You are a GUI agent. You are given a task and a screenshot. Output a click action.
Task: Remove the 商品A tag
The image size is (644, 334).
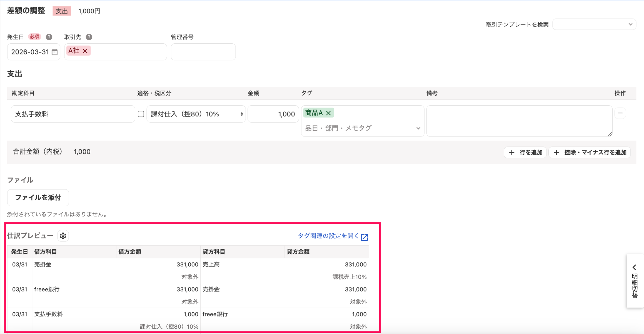[x=328, y=113]
